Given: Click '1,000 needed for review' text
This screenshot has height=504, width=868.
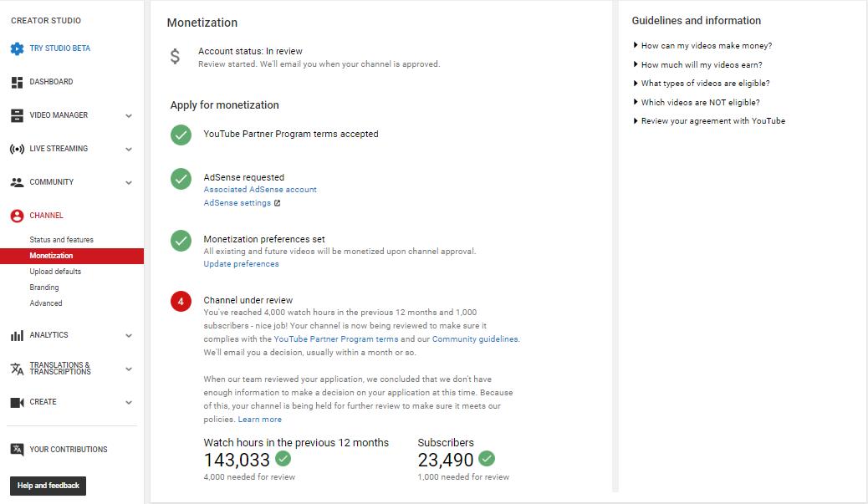Looking at the screenshot, I should 464,477.
